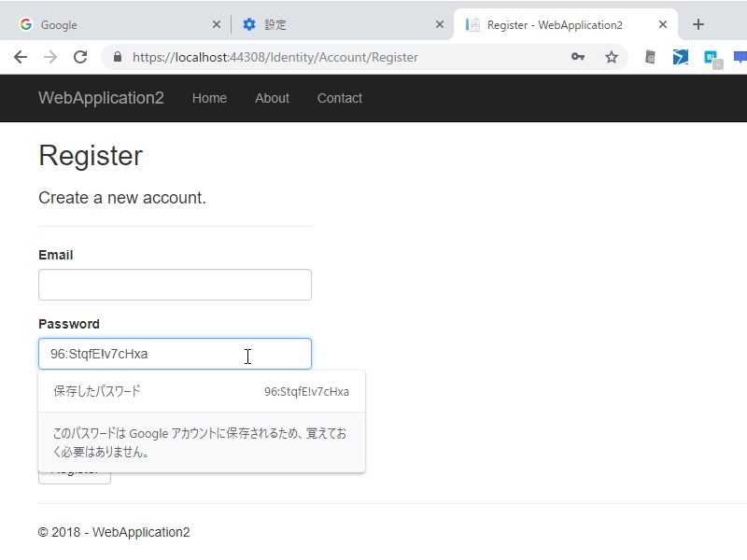Bookmark this page with the star icon
Image resolution: width=747 pixels, height=560 pixels.
pyautogui.click(x=612, y=57)
